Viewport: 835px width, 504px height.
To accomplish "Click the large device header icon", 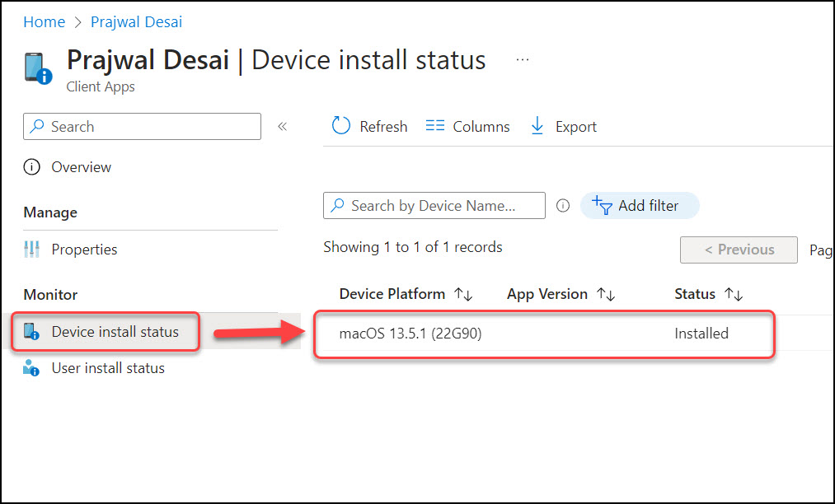I will [39, 68].
